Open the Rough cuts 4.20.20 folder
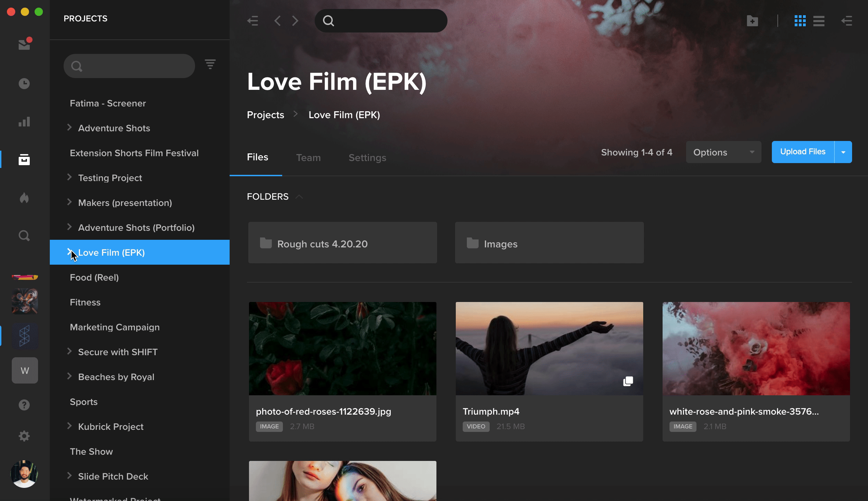The height and width of the screenshot is (501, 868). coord(342,243)
